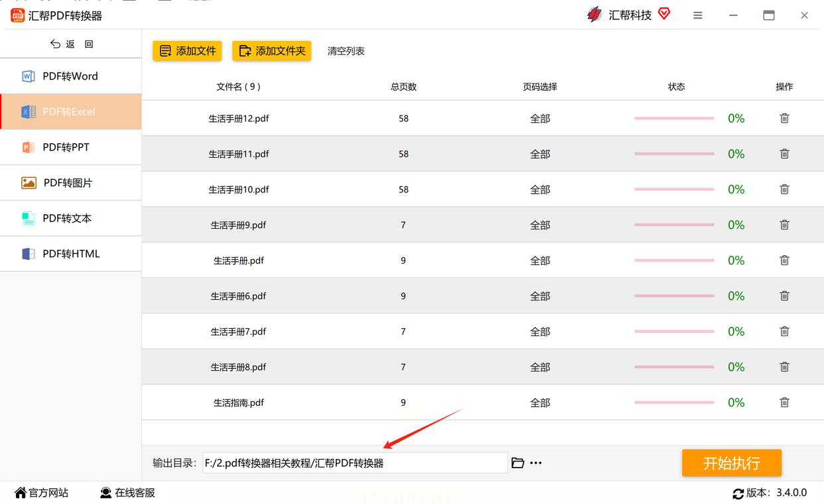824x504 pixels.
Task: Delete 生活手册.pdf with its trash icon
Action: 784,261
